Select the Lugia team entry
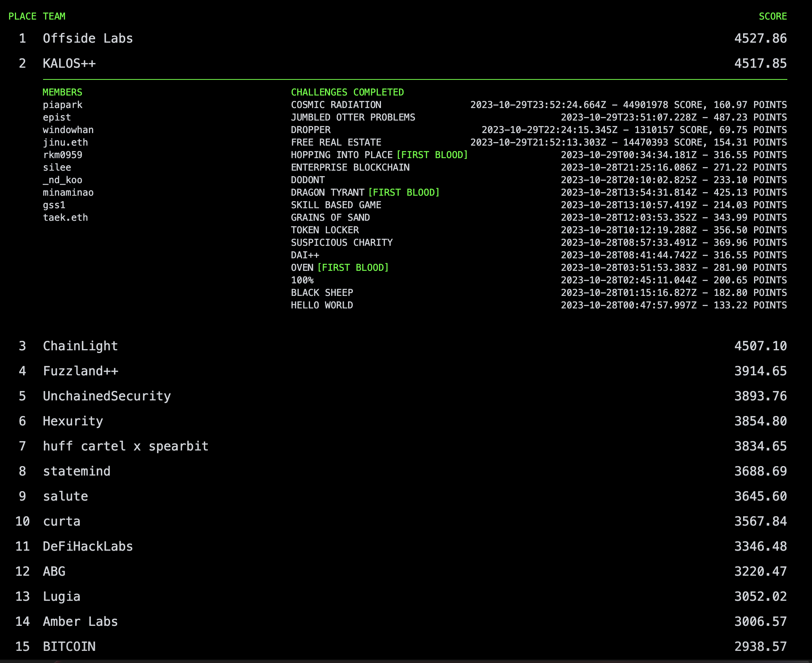This screenshot has height=663, width=812. click(x=61, y=596)
